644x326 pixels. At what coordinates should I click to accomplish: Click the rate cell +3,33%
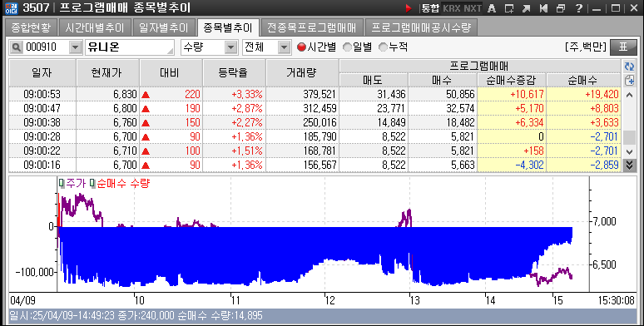(234, 94)
